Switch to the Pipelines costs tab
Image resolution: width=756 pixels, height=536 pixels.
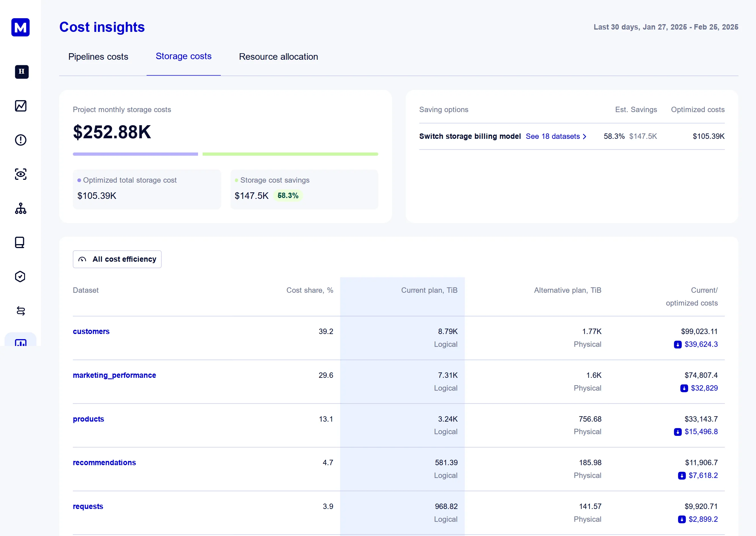tap(98, 57)
